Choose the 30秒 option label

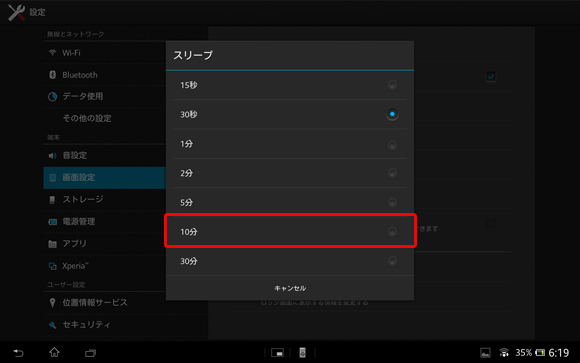pos(189,114)
